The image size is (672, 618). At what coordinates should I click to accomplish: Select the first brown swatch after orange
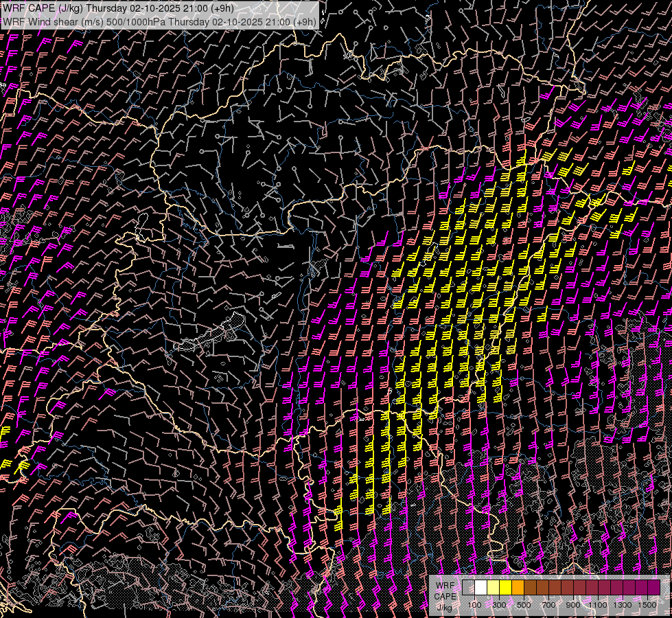tap(530, 587)
